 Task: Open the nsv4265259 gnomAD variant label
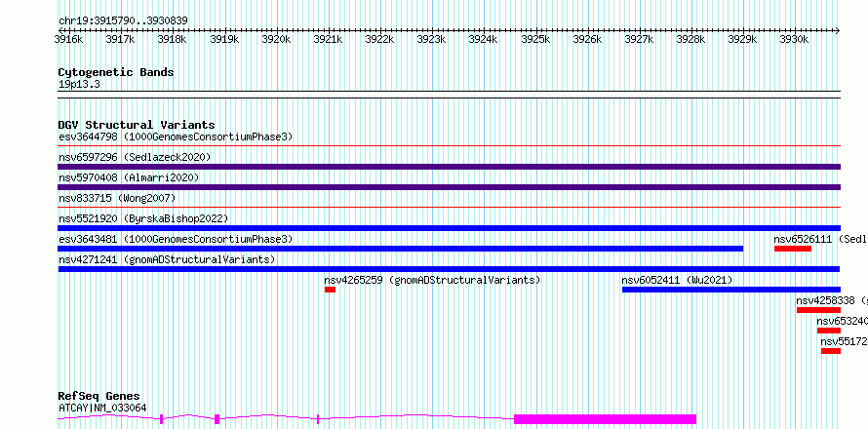point(432,280)
